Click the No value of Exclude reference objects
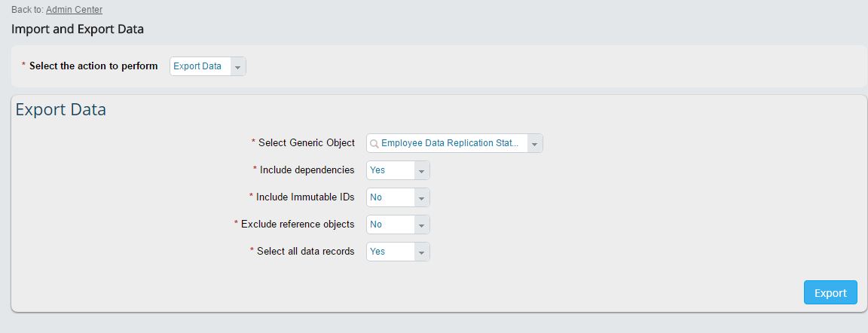This screenshot has width=868, height=333. (376, 225)
